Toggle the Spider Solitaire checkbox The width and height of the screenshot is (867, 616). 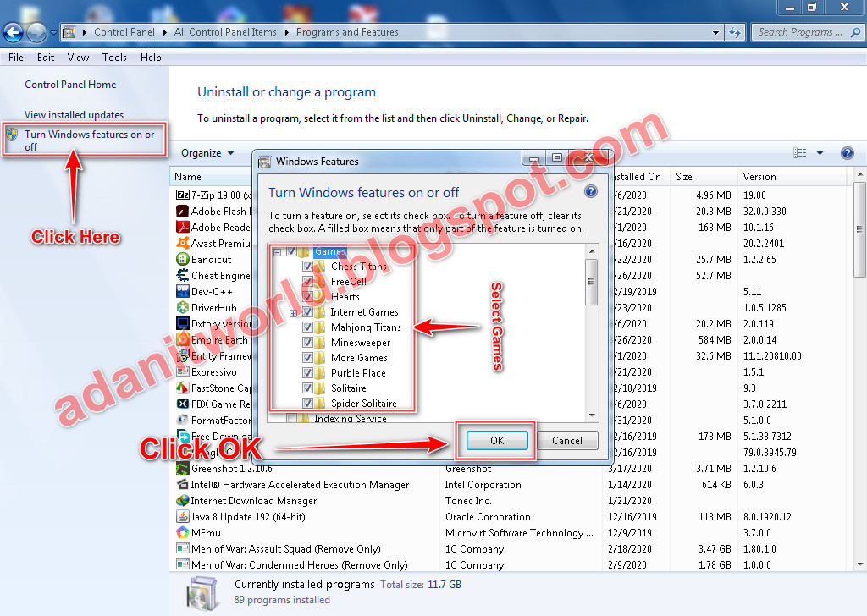[308, 404]
